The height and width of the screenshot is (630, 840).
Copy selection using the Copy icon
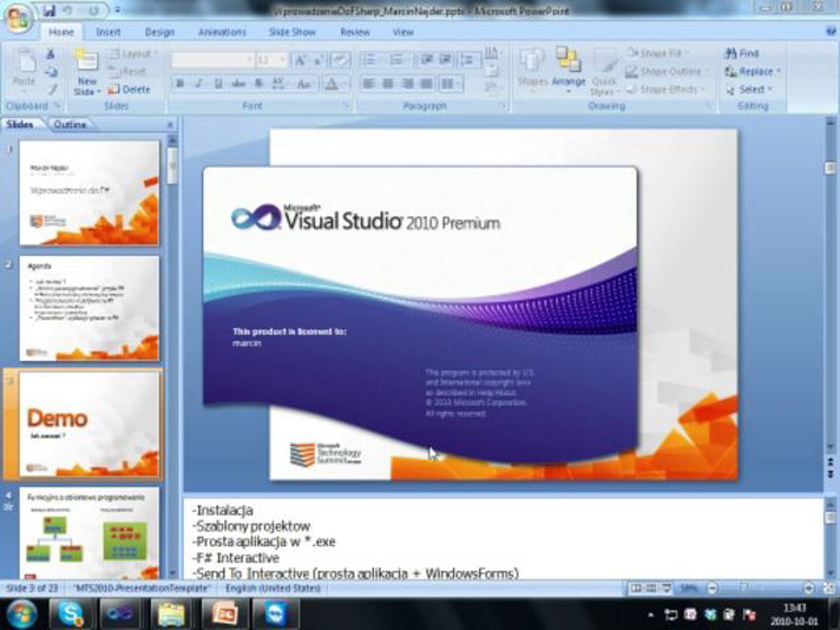click(51, 71)
